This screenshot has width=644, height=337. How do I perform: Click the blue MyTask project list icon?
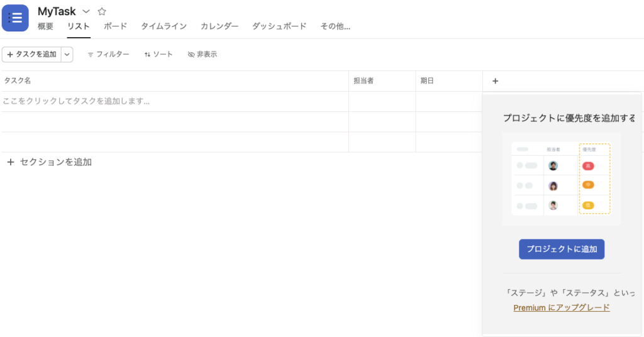pos(15,18)
